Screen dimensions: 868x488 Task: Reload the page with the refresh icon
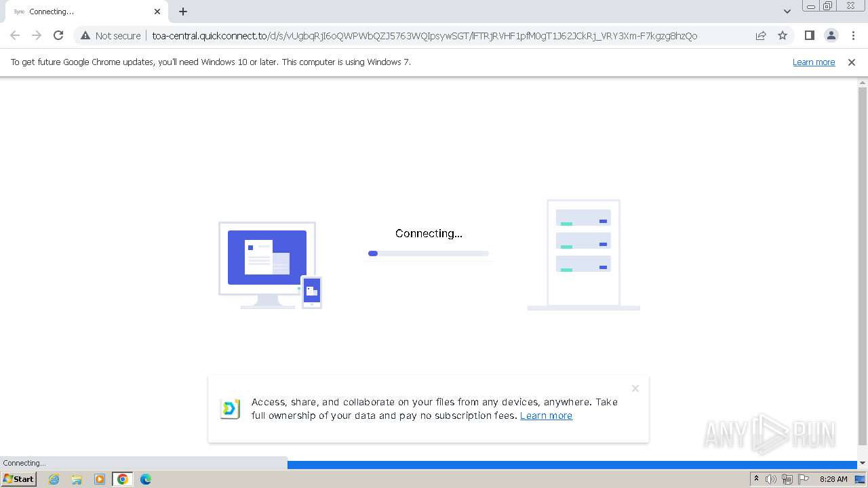pyautogui.click(x=58, y=35)
